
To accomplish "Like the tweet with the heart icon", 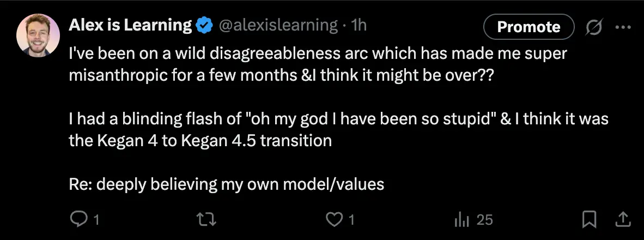I will click(333, 219).
